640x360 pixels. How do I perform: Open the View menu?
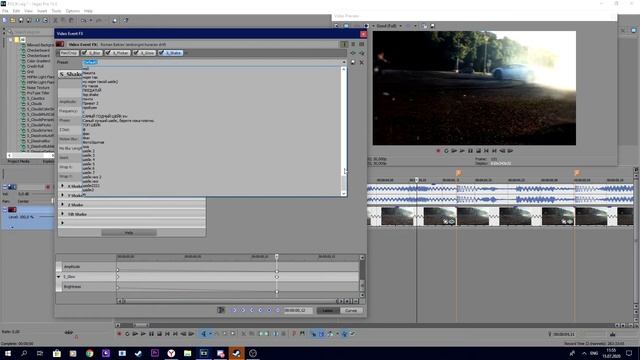[29, 11]
